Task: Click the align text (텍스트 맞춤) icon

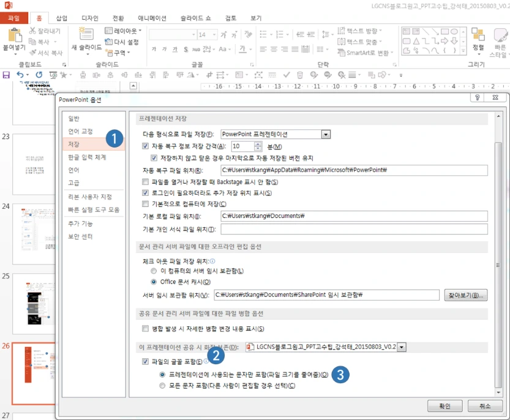Action: (x=341, y=42)
